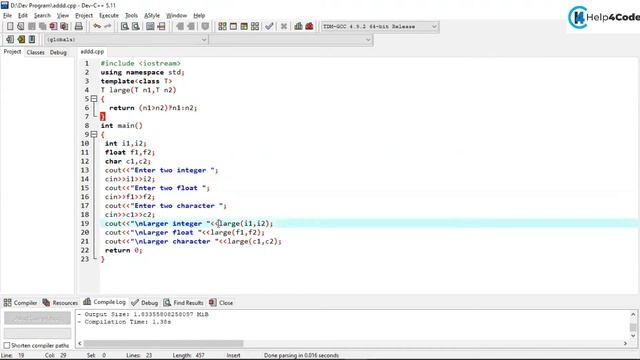This screenshot has width=640, height=360.
Task: Click the compile log scroll up arrow
Action: [x=633, y=314]
